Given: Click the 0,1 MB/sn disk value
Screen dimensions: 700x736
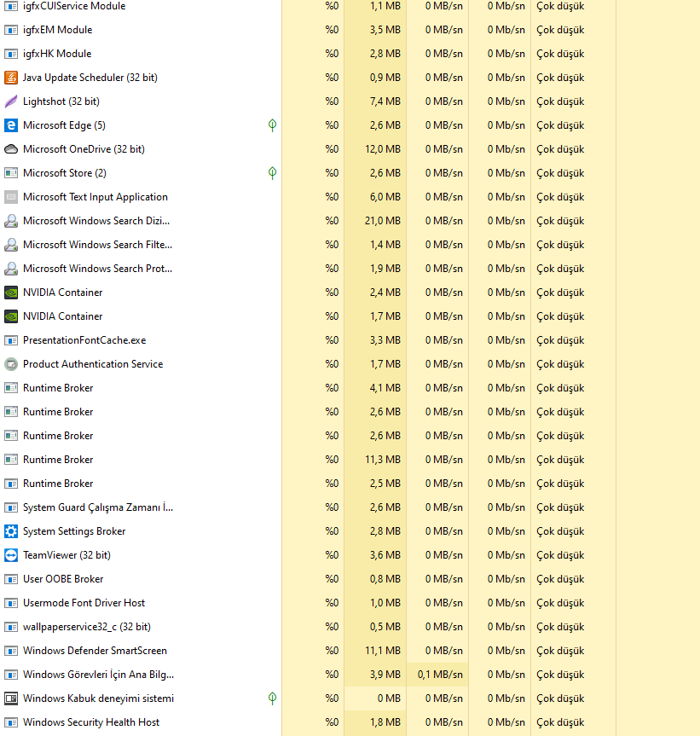Looking at the screenshot, I should [440, 675].
